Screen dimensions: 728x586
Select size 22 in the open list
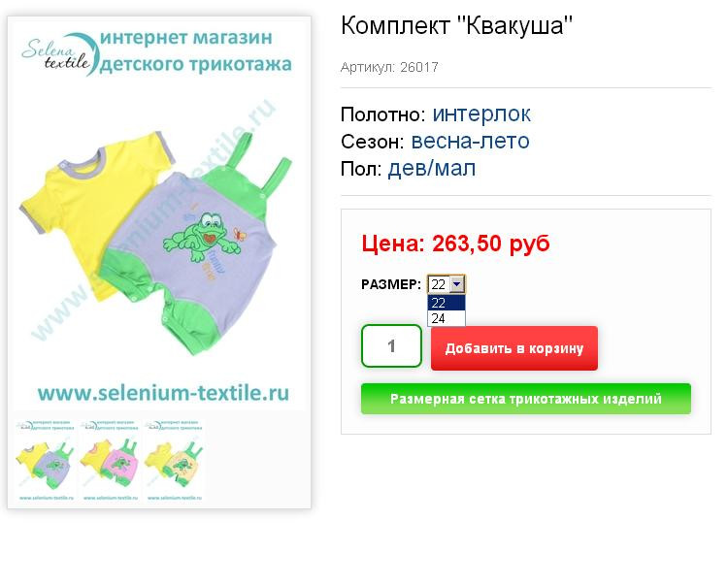(x=447, y=303)
